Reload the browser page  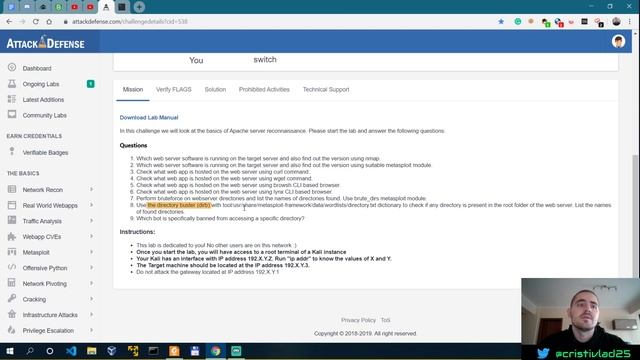(x=36, y=22)
